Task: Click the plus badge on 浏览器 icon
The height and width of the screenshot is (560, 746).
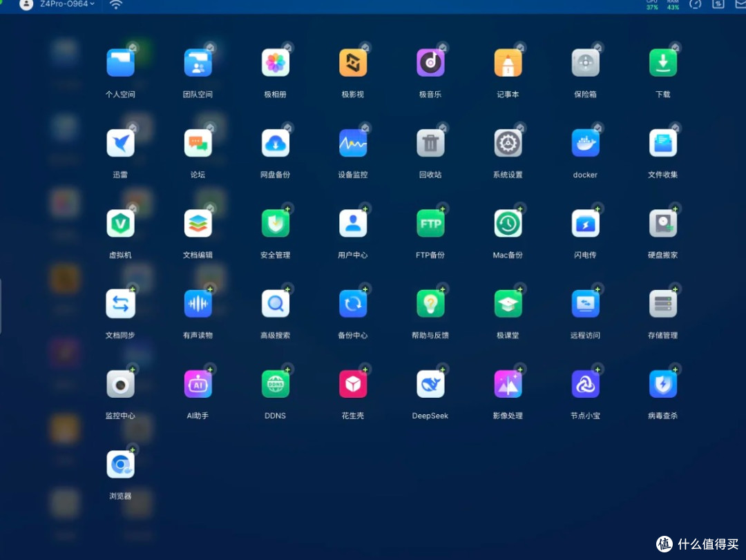Action: (132, 450)
